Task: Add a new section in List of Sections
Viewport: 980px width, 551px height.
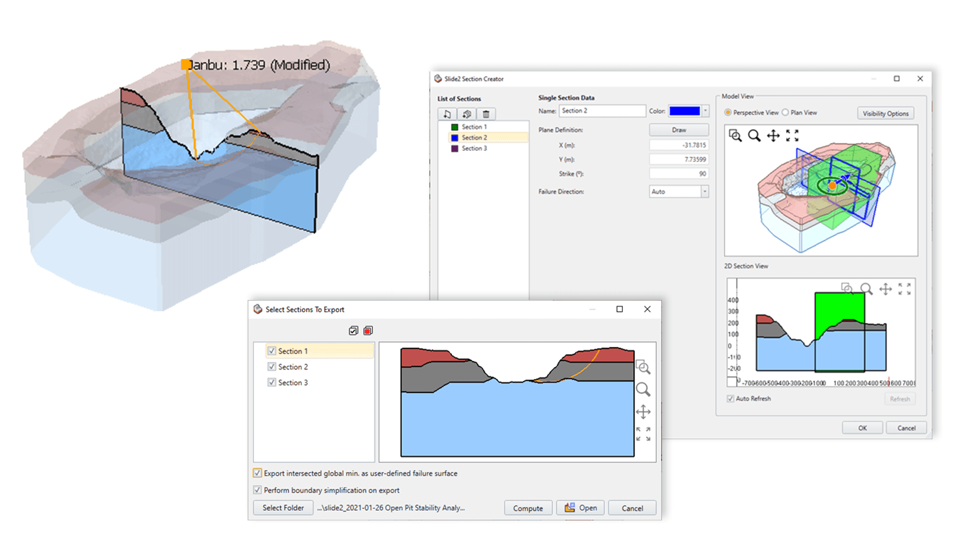Action: [447, 114]
